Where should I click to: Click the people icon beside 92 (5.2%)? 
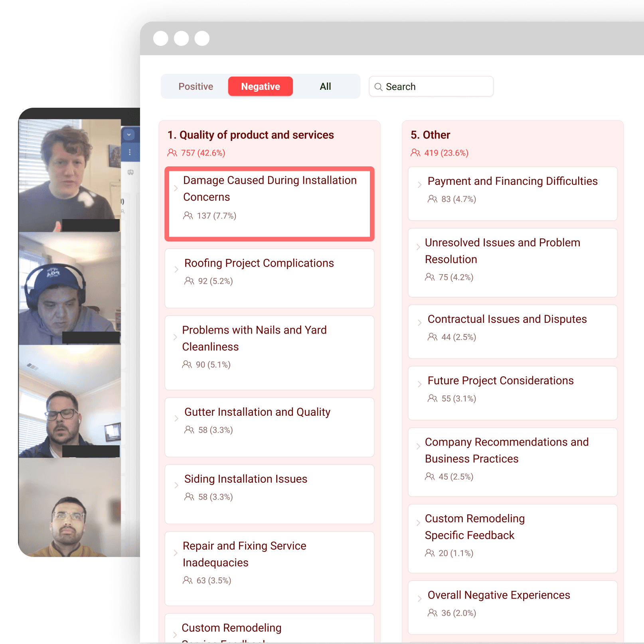point(189,281)
